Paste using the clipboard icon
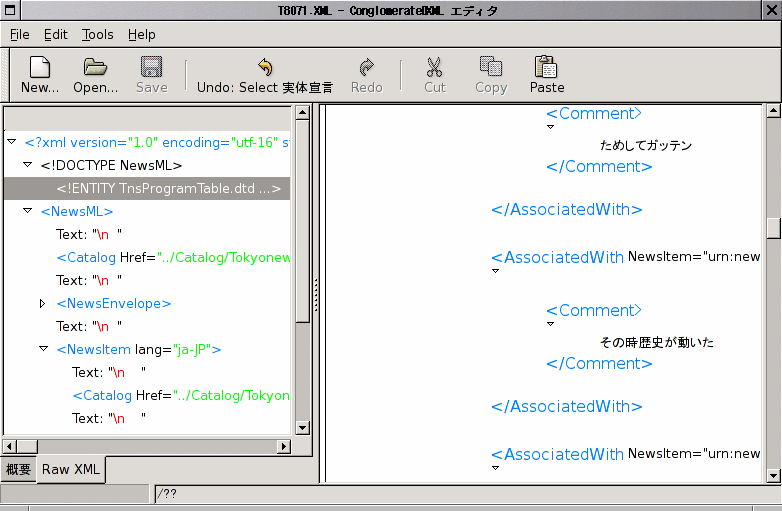Viewport: 782px width, 511px height. pos(547,68)
